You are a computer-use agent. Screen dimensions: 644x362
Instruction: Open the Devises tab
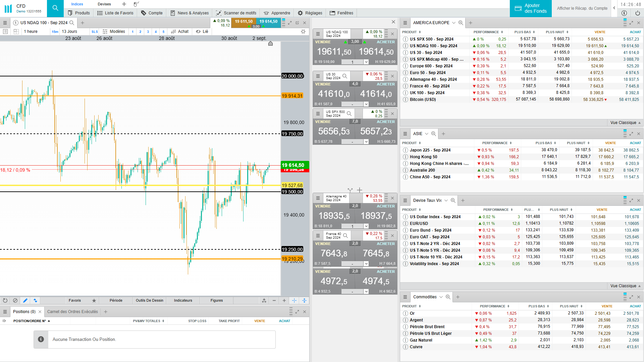[x=104, y=4]
